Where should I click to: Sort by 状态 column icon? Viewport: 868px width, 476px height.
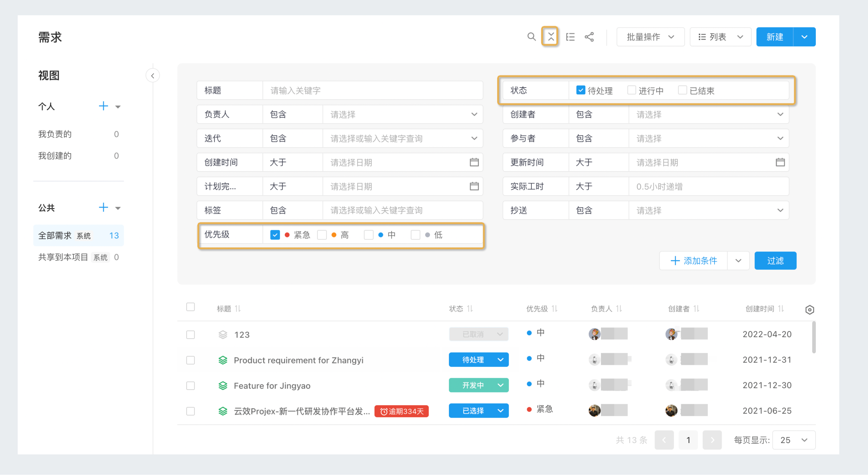click(470, 308)
